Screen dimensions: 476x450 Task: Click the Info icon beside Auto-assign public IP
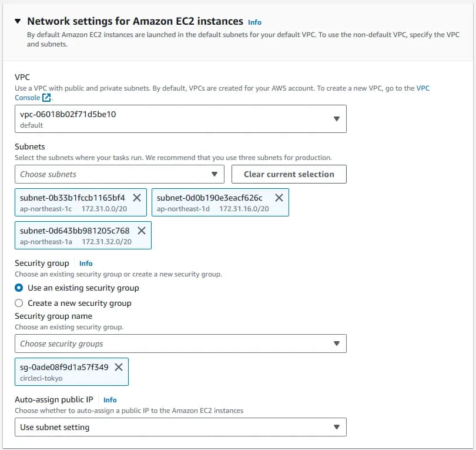point(110,400)
